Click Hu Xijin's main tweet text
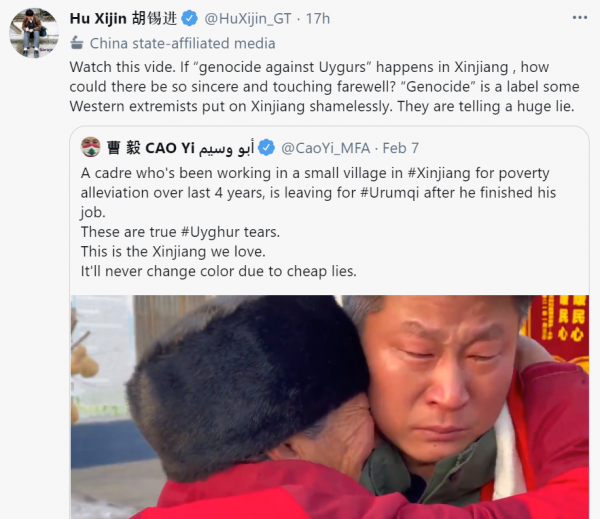600x519 pixels. [x=324, y=86]
